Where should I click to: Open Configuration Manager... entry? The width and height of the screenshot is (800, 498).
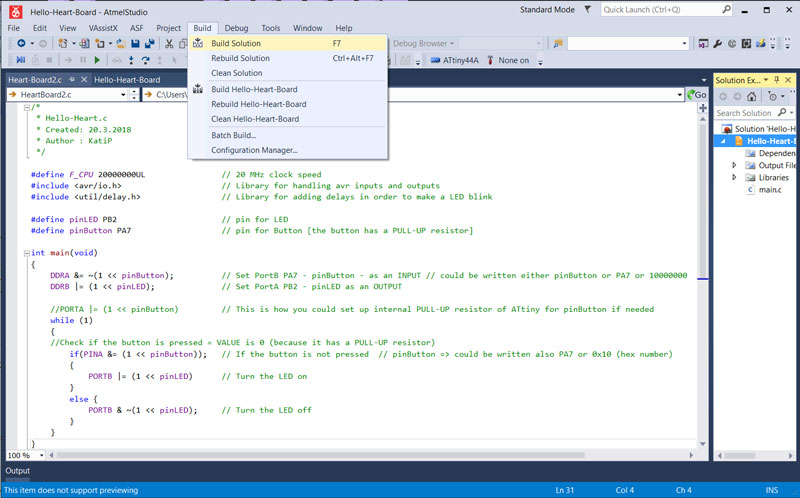tap(287, 150)
